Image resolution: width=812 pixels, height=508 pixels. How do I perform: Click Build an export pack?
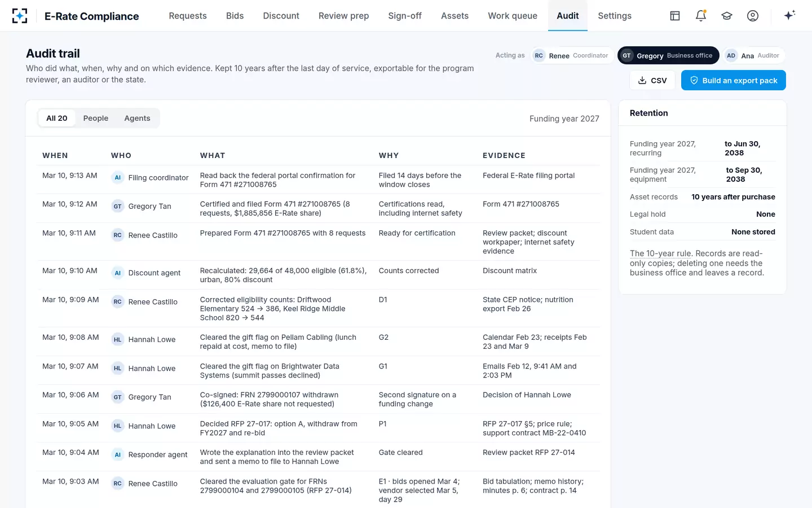click(x=733, y=80)
